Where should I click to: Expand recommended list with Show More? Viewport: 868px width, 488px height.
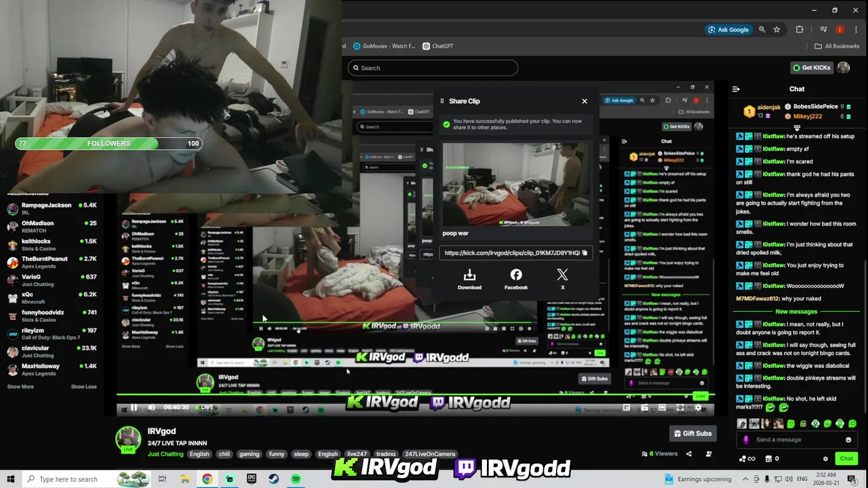click(20, 386)
